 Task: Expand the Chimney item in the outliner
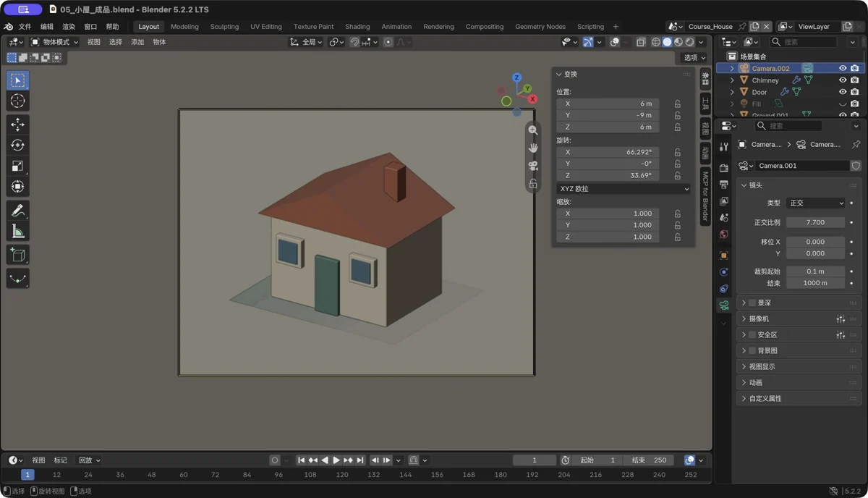pos(732,80)
